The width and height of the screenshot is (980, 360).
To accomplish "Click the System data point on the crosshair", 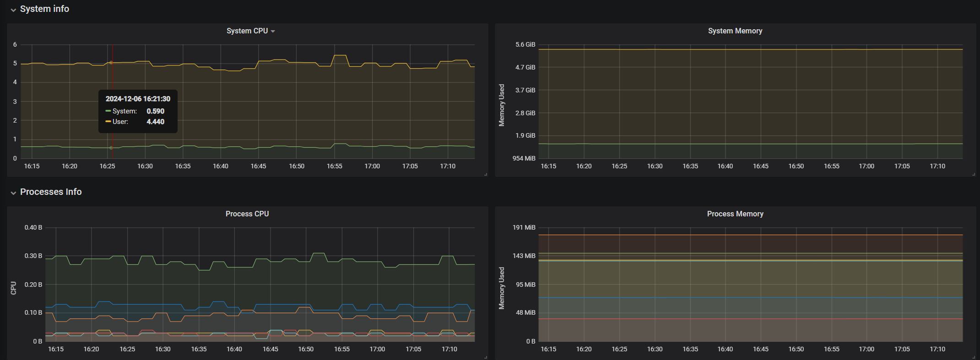I will [x=111, y=148].
